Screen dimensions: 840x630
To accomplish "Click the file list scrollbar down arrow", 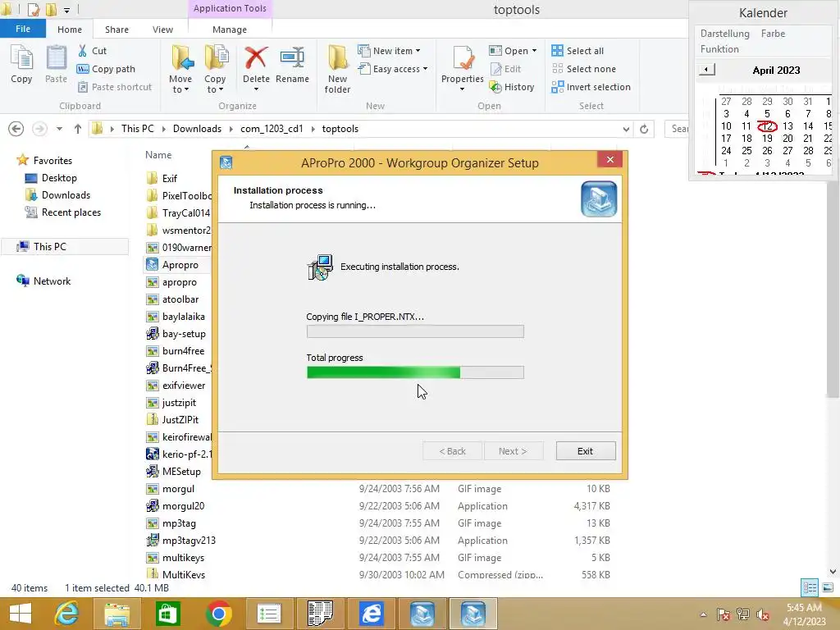I will (x=833, y=572).
